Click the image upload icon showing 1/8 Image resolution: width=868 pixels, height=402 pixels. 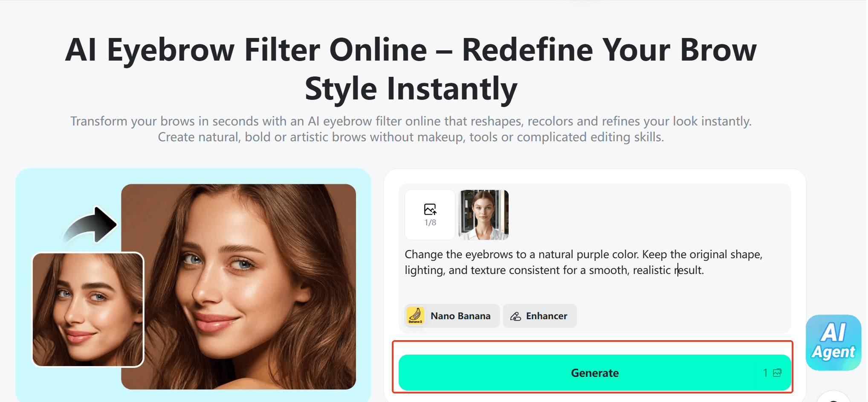tap(429, 215)
